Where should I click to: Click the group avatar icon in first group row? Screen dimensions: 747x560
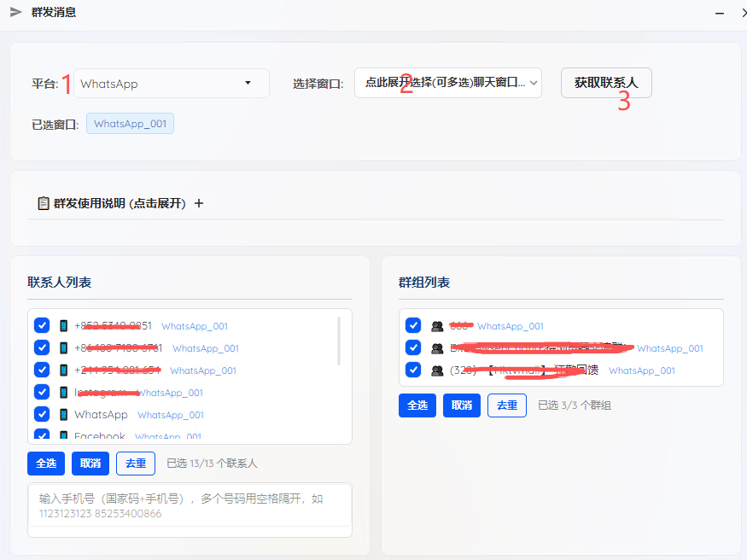click(437, 326)
